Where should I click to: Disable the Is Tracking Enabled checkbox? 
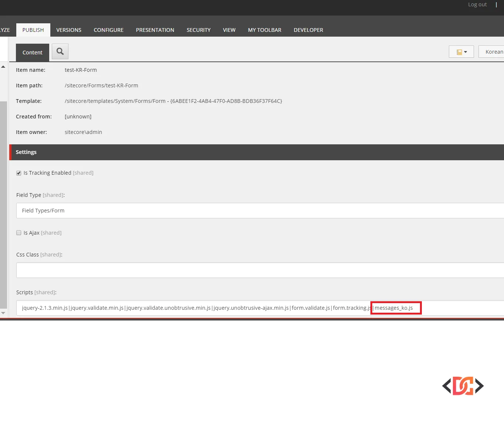point(19,173)
